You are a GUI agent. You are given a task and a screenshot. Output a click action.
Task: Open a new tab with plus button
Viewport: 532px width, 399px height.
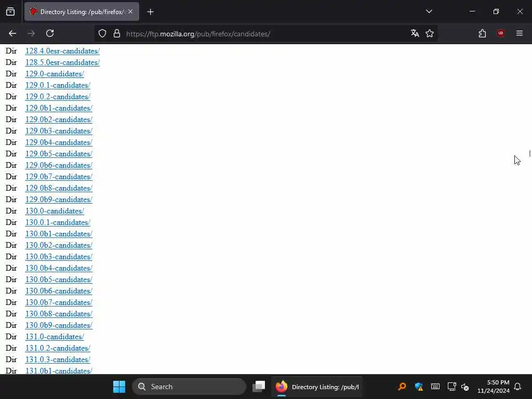coord(151,12)
